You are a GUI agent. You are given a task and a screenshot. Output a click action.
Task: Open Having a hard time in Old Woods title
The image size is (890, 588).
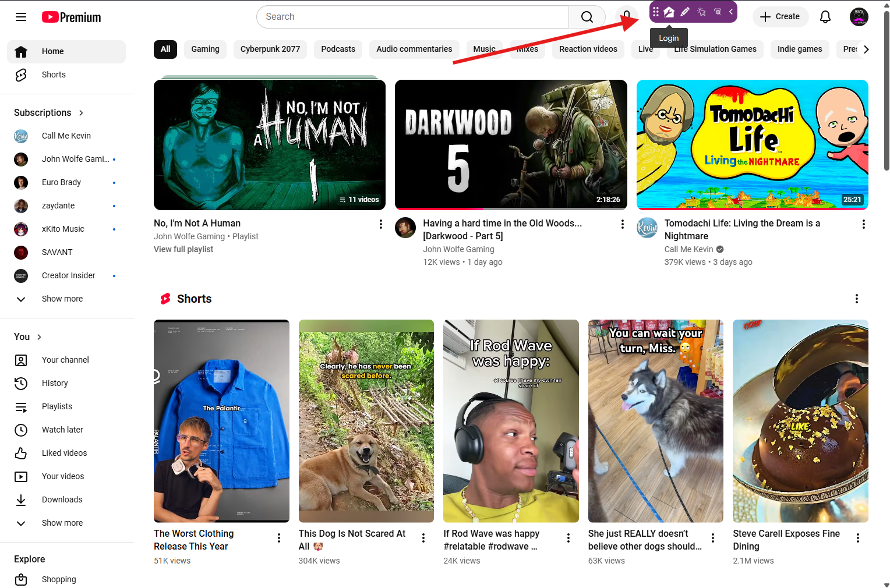(502, 229)
